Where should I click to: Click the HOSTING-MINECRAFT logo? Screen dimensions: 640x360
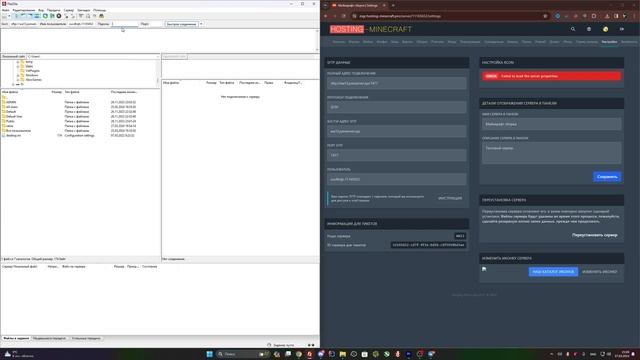(371, 29)
